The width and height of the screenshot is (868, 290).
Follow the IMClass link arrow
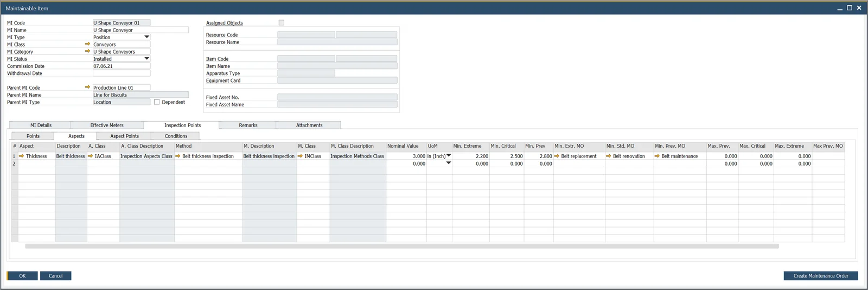pos(300,156)
